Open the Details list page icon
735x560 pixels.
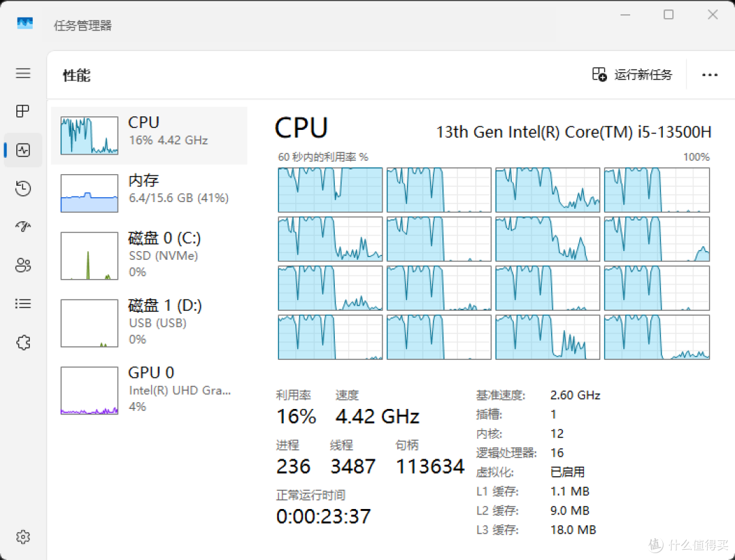click(x=23, y=303)
